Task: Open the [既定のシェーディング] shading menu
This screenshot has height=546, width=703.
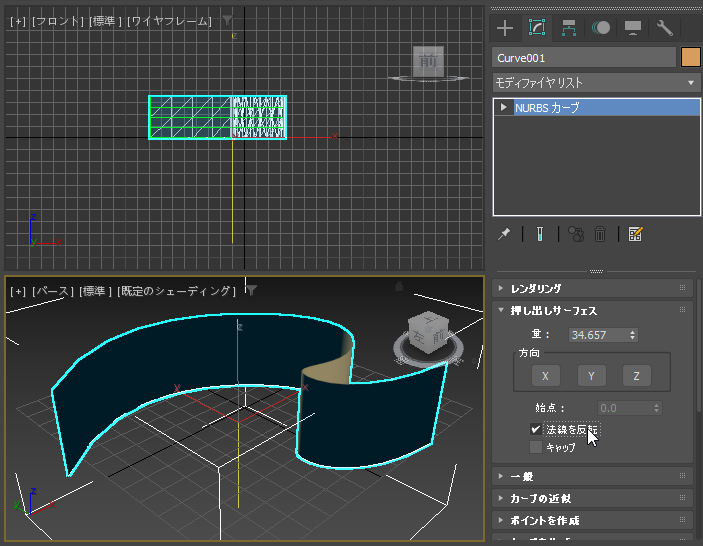Action: tap(176, 291)
